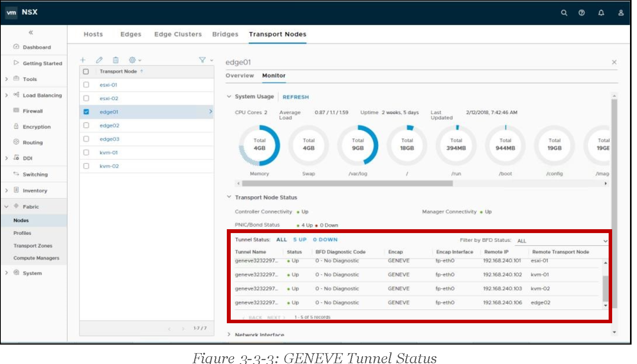This screenshot has width=637, height=364.
Task: Open the edge02 transport node link
Action: coord(110,125)
